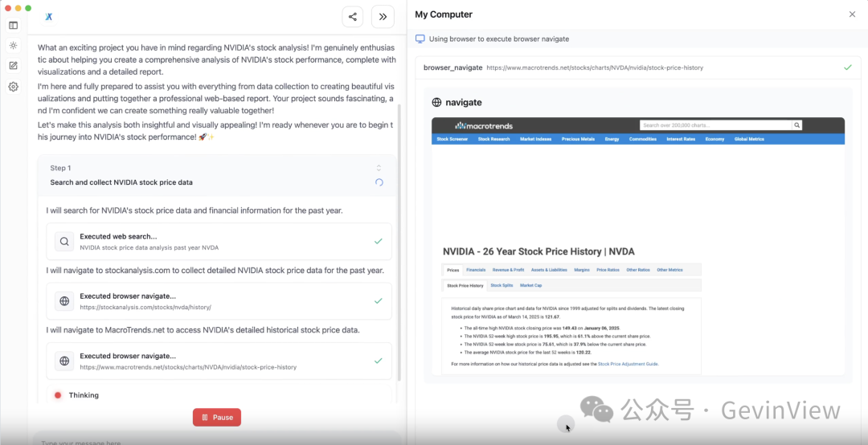Select the Financials tab
Image resolution: width=868 pixels, height=445 pixels.
point(476,270)
